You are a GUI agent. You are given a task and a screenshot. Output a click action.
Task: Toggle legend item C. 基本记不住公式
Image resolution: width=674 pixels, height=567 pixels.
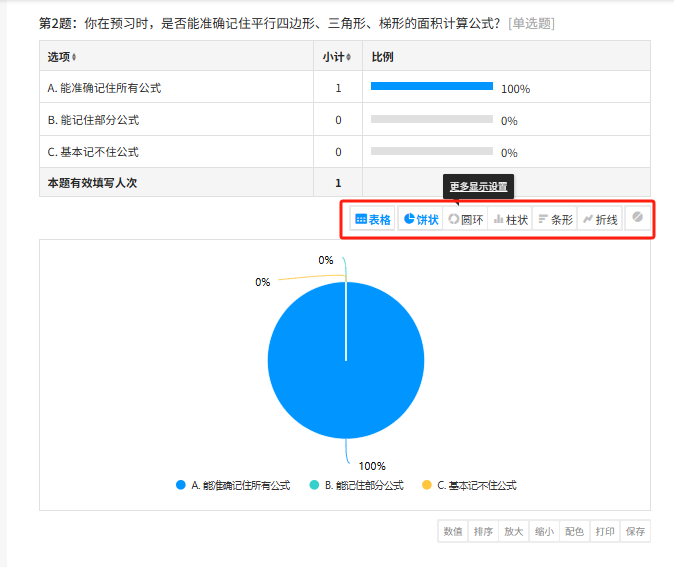point(469,485)
